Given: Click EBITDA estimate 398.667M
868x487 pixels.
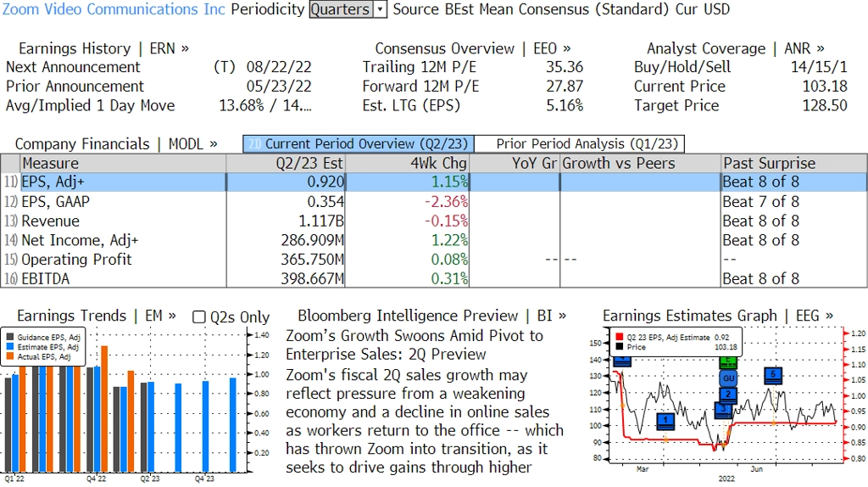Looking at the screenshot, I should 313,278.
